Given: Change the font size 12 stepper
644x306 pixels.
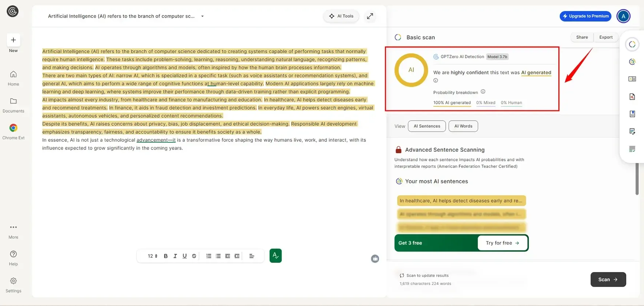Looking at the screenshot, I should tap(153, 256).
